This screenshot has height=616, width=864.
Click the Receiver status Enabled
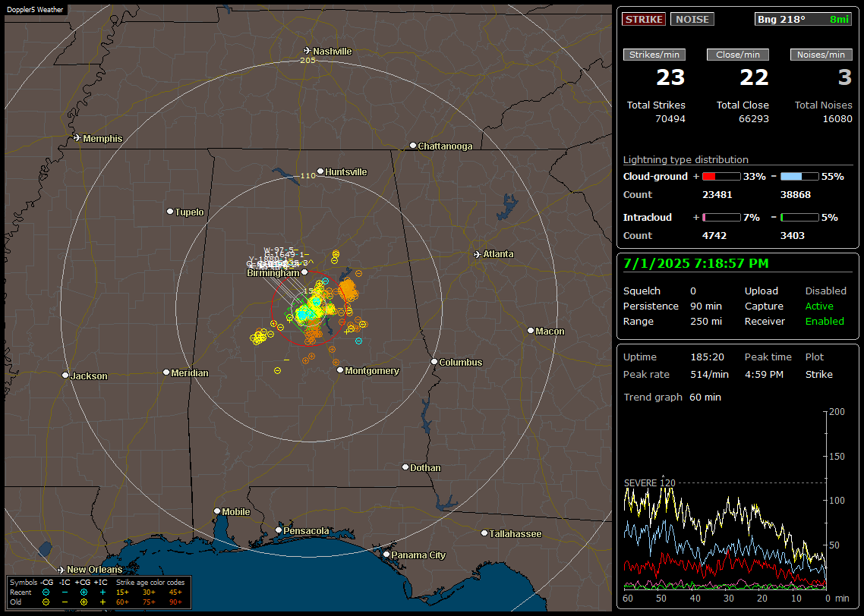pyautogui.click(x=825, y=322)
